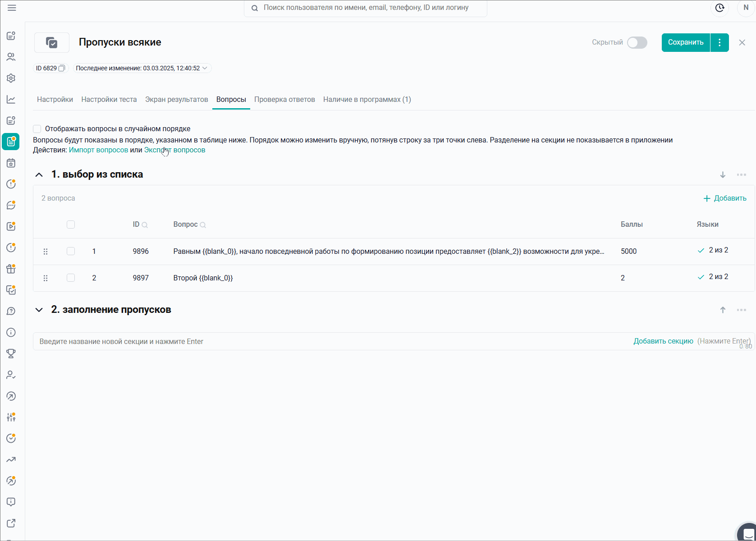This screenshot has width=756, height=541.
Task: Enable random question order checkbox
Action: pos(37,129)
